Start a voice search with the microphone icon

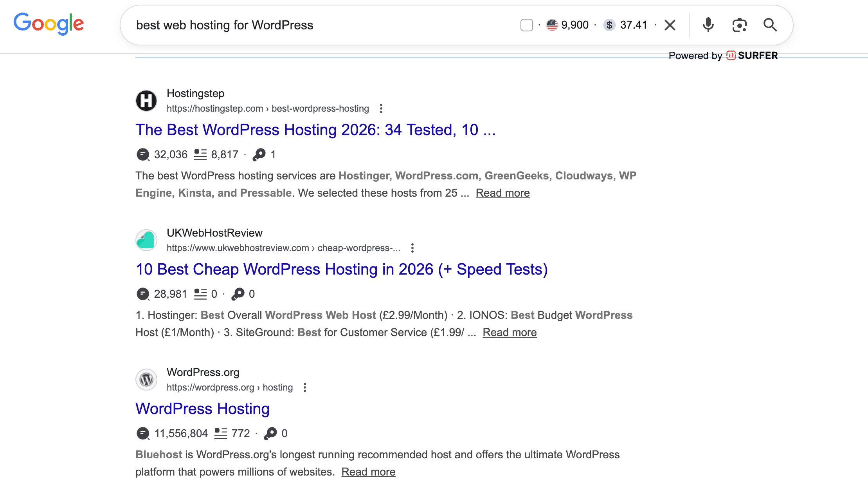[708, 25]
